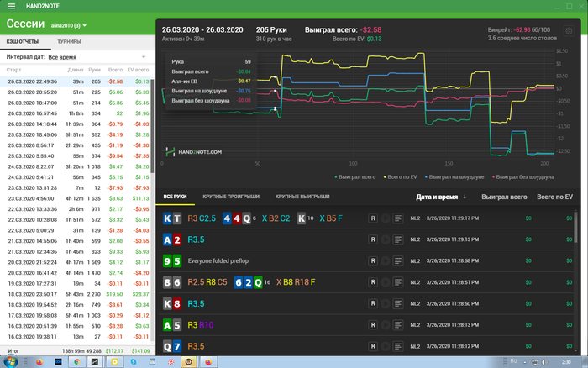Viewport: 588px width, 368px height.
Task: Toggle the 'Всего по EV' legend series
Action: pos(400,176)
